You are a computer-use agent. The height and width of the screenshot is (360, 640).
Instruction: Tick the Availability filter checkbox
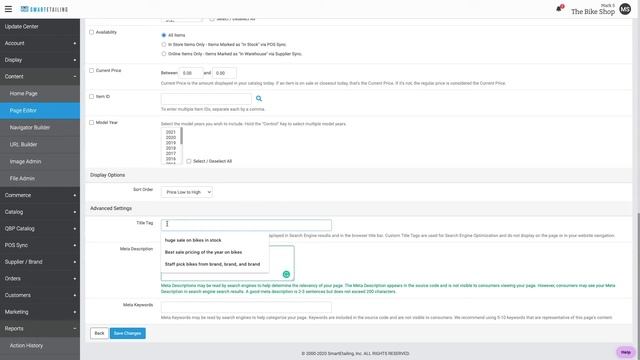point(91,32)
